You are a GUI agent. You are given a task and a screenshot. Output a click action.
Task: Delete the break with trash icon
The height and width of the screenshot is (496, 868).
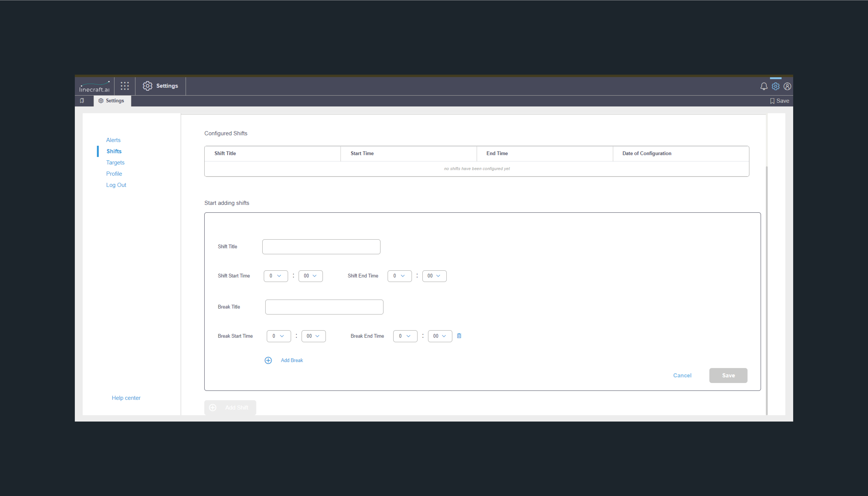[x=459, y=336]
